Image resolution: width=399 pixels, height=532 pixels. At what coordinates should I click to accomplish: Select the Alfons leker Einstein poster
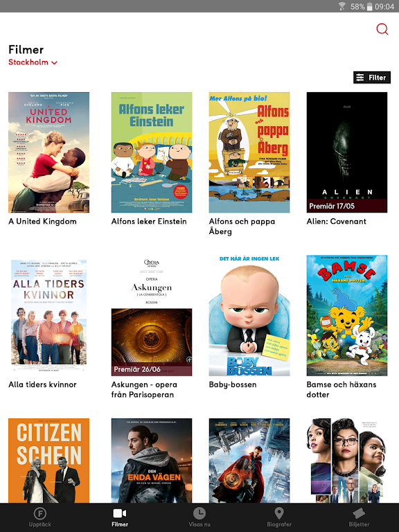point(152,152)
